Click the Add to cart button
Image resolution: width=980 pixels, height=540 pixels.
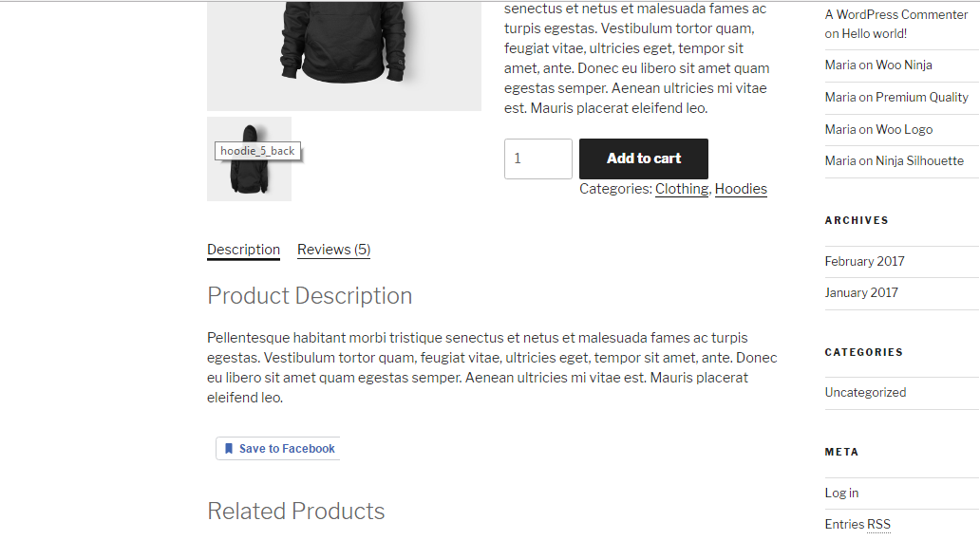[x=643, y=158]
